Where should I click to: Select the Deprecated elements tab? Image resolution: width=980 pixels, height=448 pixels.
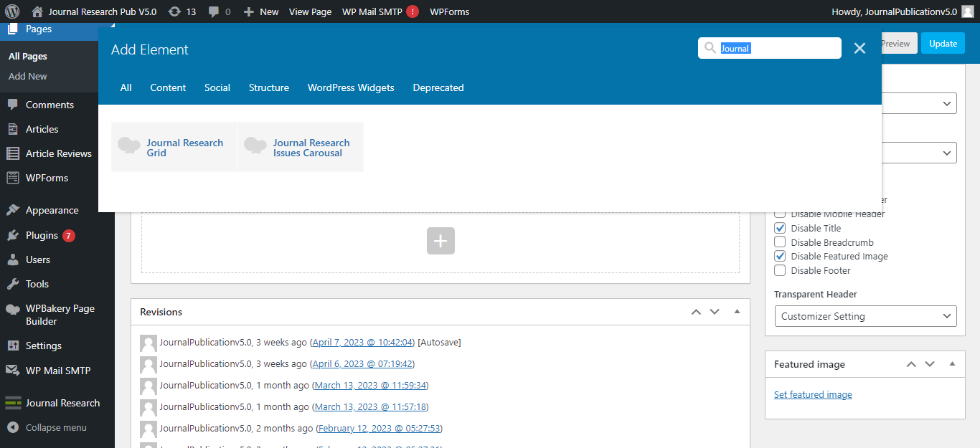coord(438,87)
